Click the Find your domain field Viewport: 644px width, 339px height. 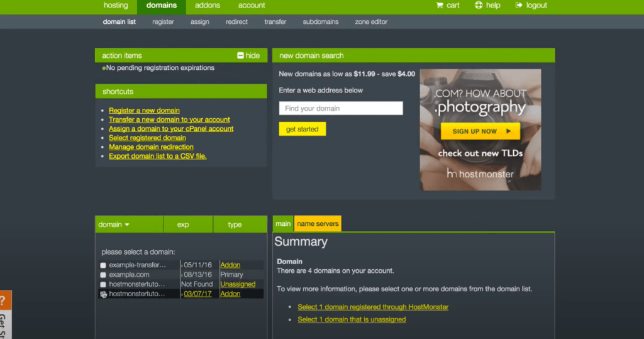tap(340, 108)
